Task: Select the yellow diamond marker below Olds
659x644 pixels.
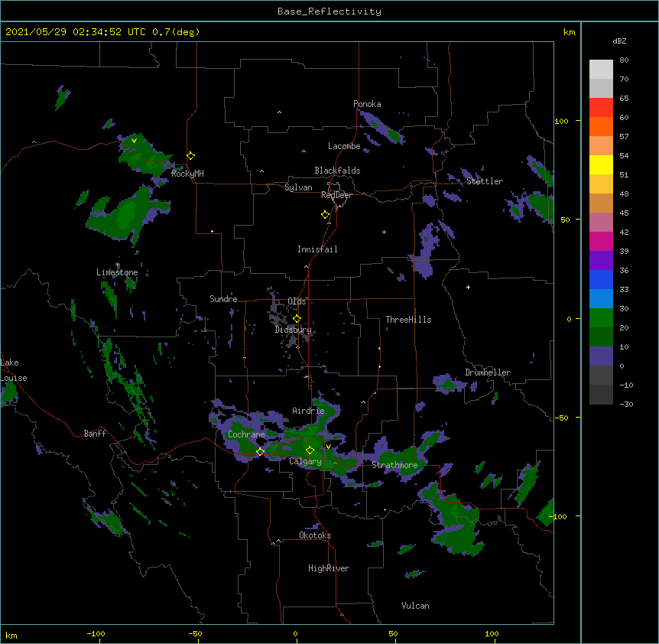Action: (x=297, y=318)
